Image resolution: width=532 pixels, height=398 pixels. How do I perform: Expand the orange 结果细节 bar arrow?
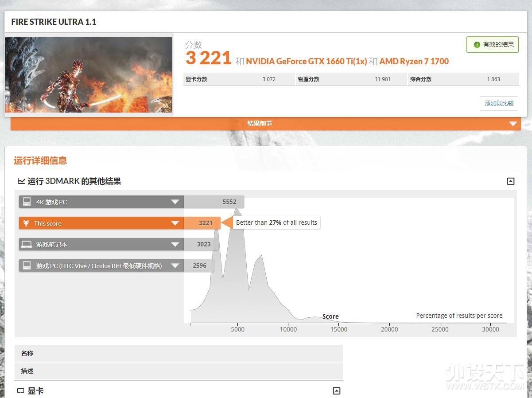pos(513,124)
